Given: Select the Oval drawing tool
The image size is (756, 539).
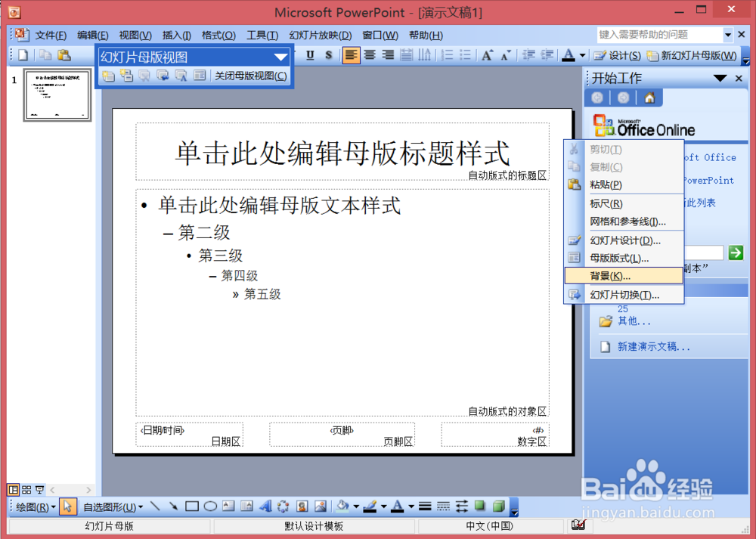Looking at the screenshot, I should click(x=210, y=506).
